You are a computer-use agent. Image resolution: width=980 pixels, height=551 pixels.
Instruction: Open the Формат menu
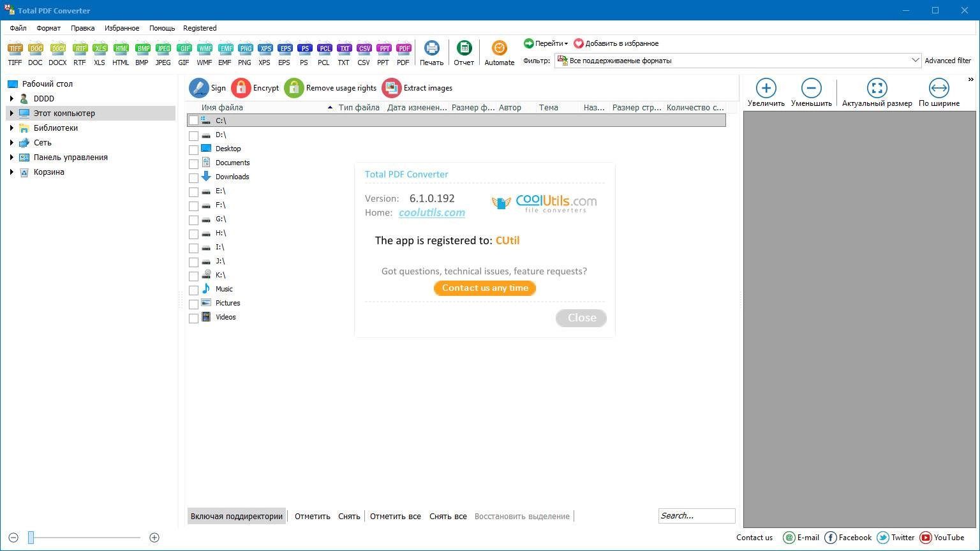coord(48,28)
